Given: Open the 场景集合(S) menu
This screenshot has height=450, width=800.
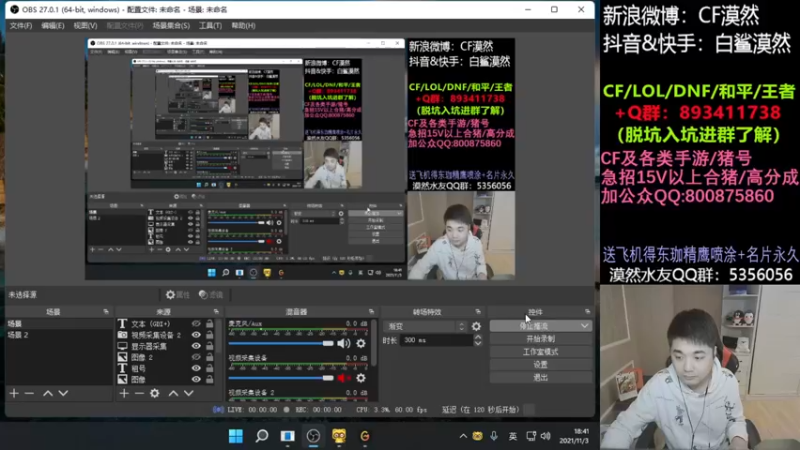Looking at the screenshot, I should pos(171,26).
